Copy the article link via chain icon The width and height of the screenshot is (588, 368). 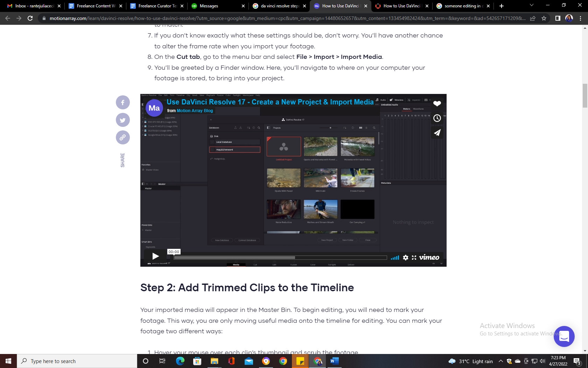pyautogui.click(x=123, y=137)
